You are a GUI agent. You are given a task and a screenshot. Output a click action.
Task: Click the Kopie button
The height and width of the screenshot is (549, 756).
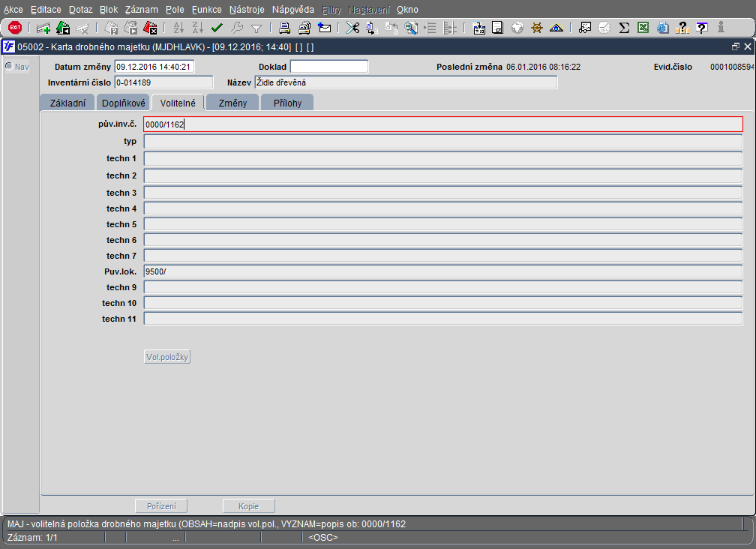(x=249, y=506)
